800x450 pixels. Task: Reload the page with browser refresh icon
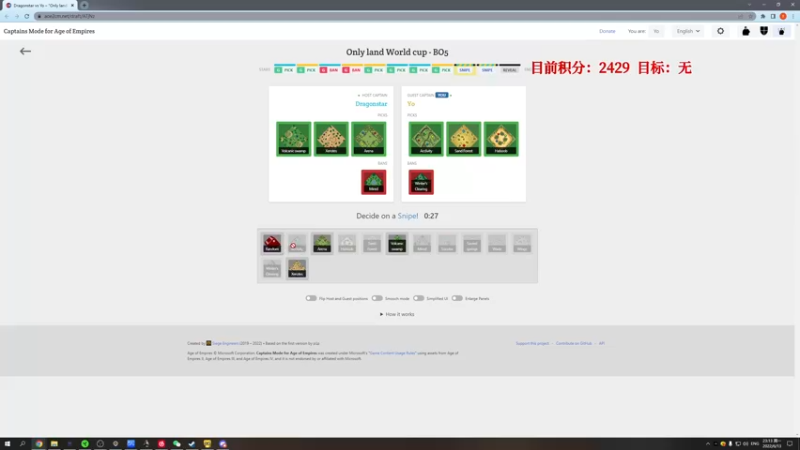point(27,16)
